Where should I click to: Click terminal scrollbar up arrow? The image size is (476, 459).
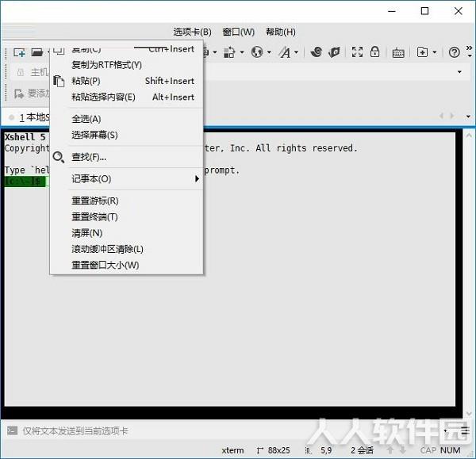[469, 136]
